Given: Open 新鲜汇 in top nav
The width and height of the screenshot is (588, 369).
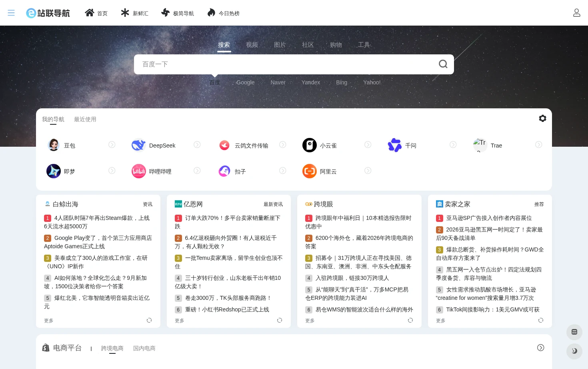Looking at the screenshot, I should coord(134,13).
